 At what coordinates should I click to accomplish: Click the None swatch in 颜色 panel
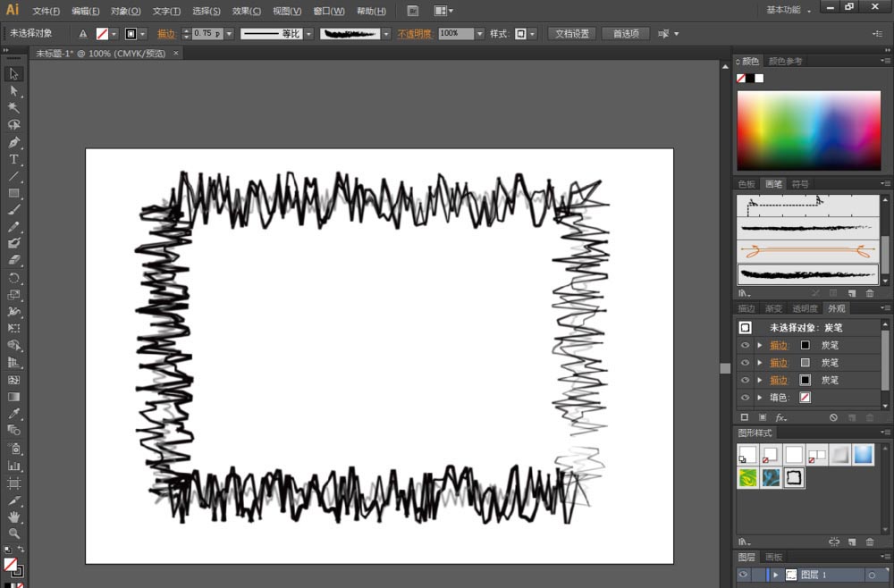740,79
